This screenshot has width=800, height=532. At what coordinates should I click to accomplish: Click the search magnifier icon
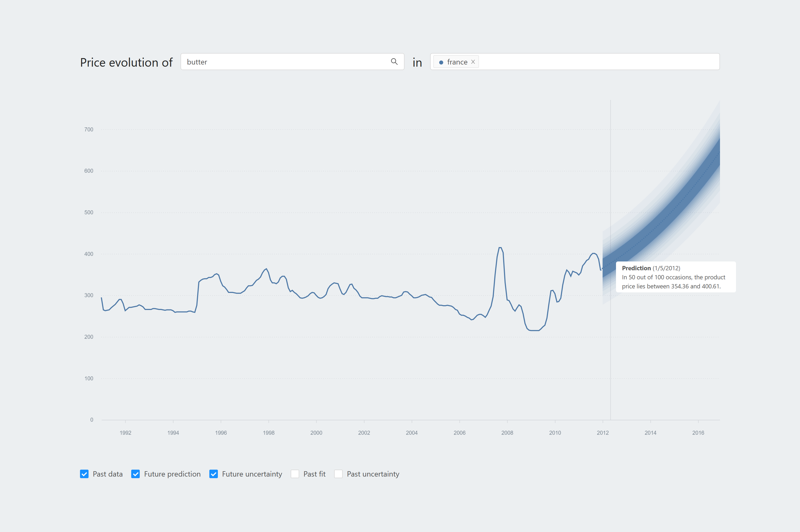click(x=394, y=61)
